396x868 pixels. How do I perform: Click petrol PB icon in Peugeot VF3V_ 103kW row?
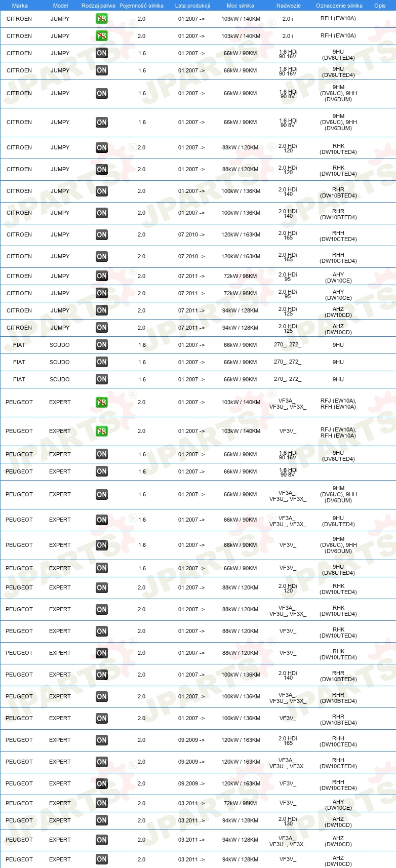pyautogui.click(x=102, y=431)
